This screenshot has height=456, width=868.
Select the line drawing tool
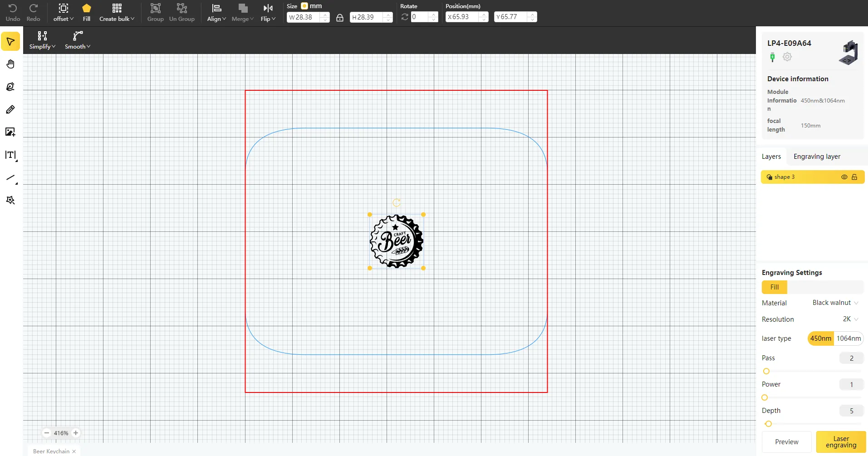11,178
